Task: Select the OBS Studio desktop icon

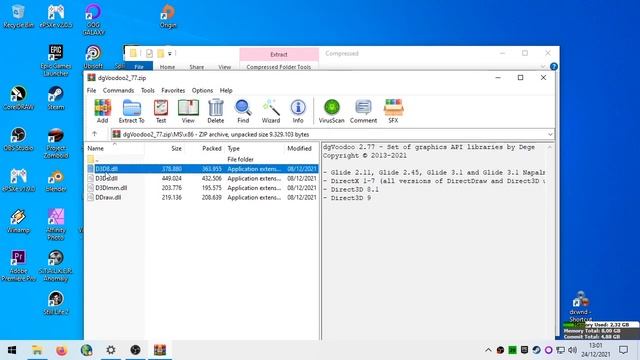Action: tap(18, 139)
